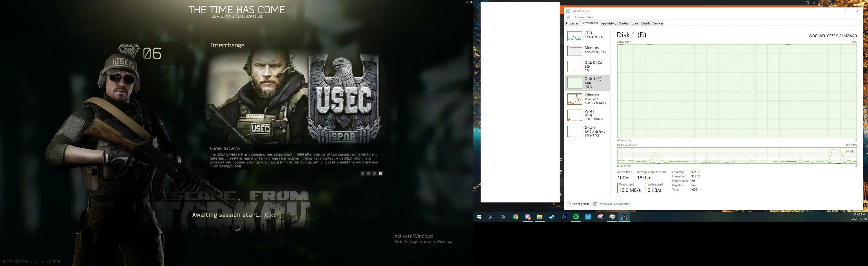Image resolution: width=868 pixels, height=266 pixels.
Task: Click the USEC emblem image in Tarkov
Action: point(344,98)
